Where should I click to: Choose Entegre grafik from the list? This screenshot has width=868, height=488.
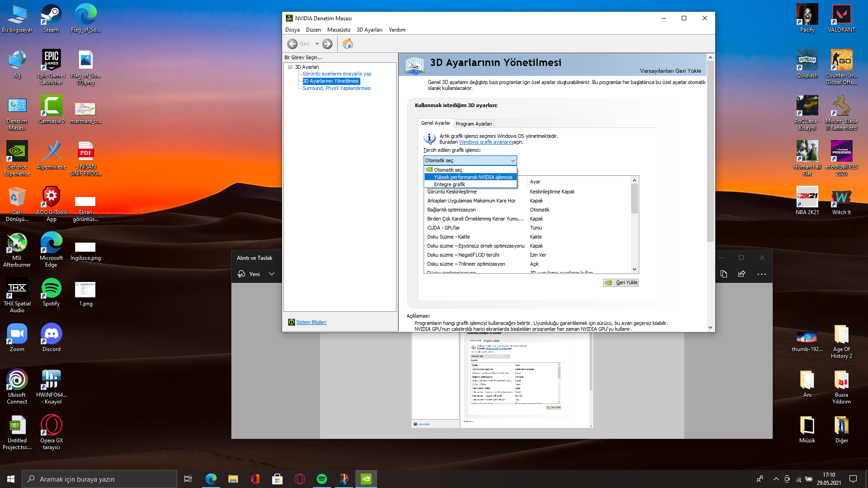449,184
